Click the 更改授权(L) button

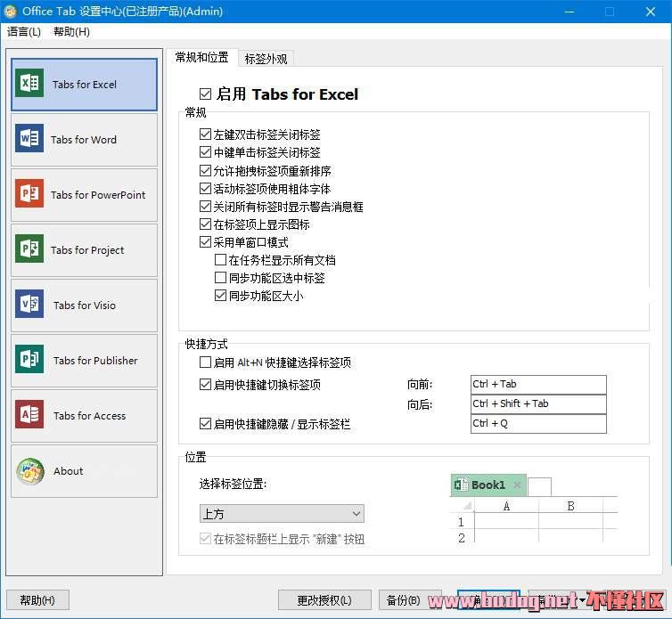pos(324,600)
